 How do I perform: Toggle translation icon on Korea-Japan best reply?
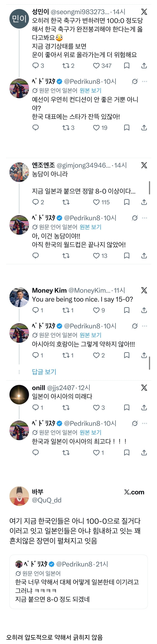pos(135,423)
